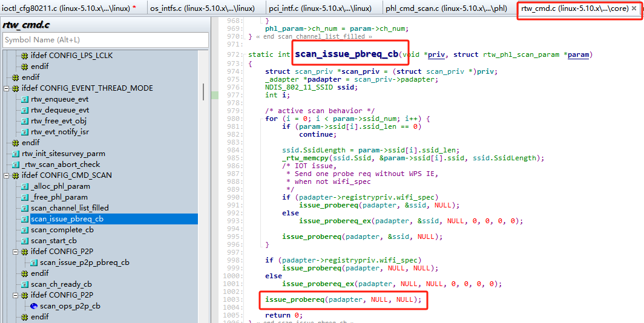
Task: Close the rtw_cmd.c tab with its X
Action: click(634, 8)
